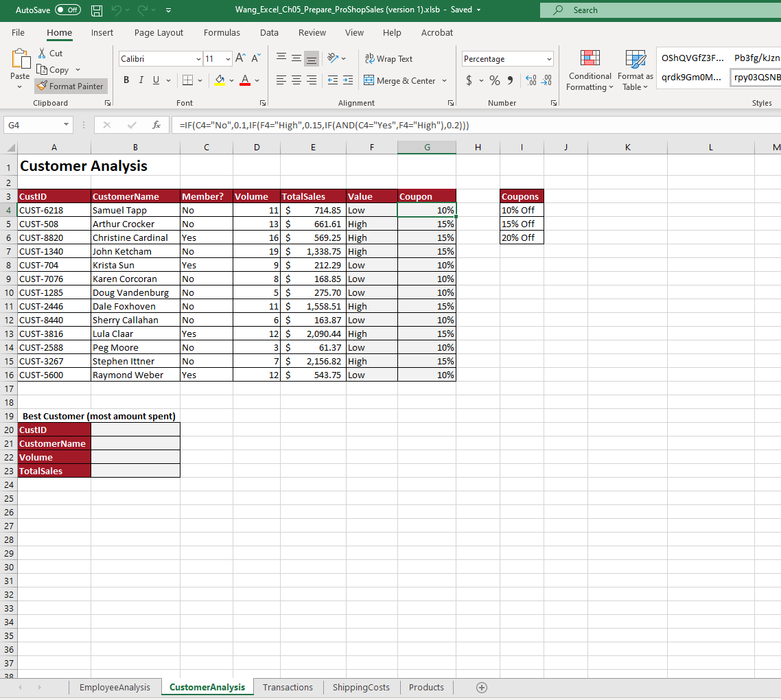781x700 pixels.
Task: Decrease font size with the smaller A
Action: click(256, 58)
